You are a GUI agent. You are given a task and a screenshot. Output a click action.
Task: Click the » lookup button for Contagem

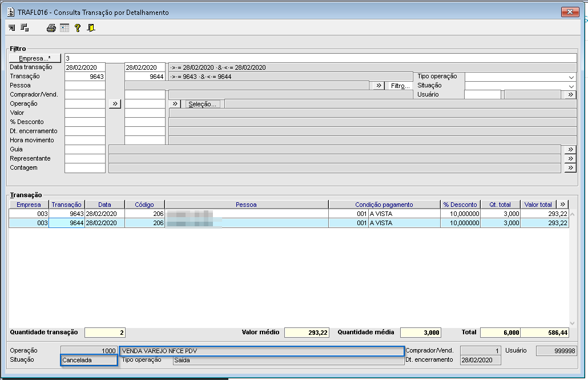570,168
